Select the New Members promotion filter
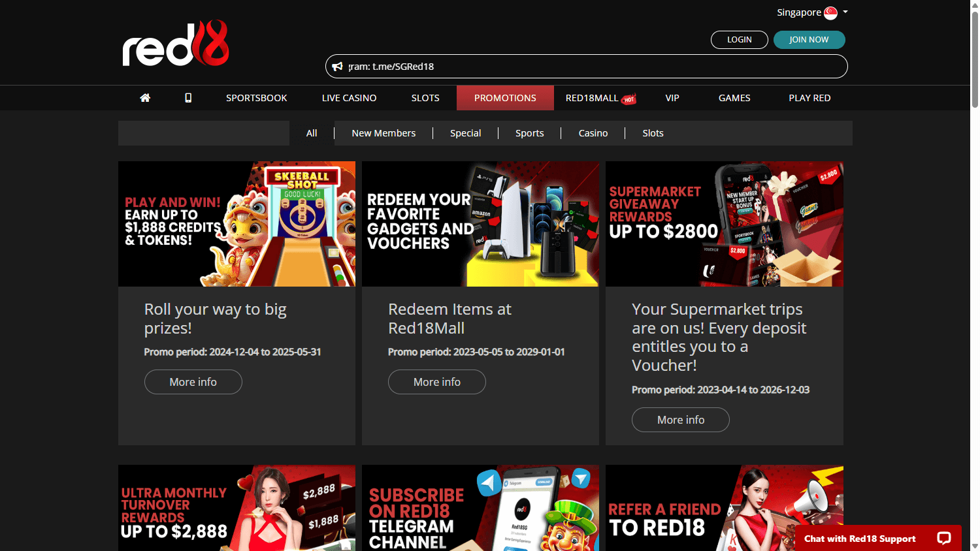Image resolution: width=980 pixels, height=551 pixels. coord(384,133)
